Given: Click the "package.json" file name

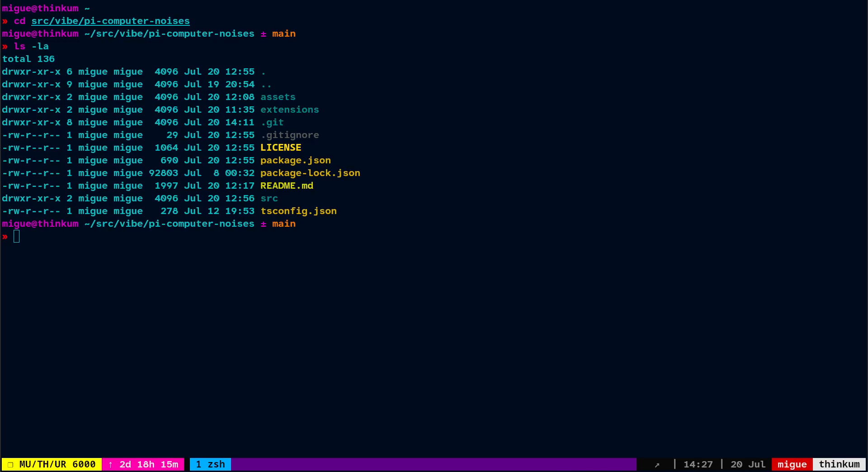Looking at the screenshot, I should click(x=296, y=160).
